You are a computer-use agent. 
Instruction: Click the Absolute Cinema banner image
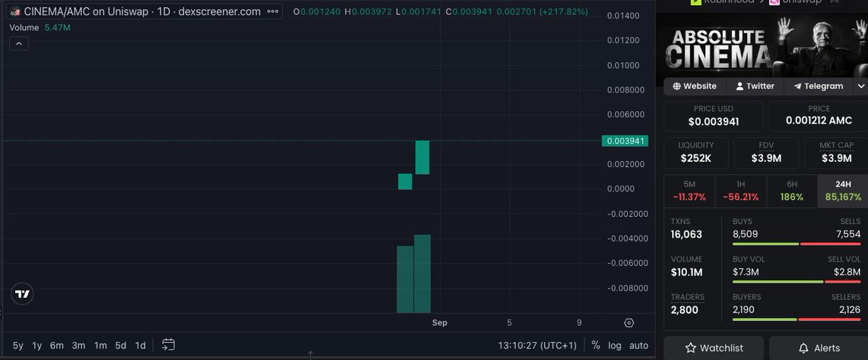point(762,46)
